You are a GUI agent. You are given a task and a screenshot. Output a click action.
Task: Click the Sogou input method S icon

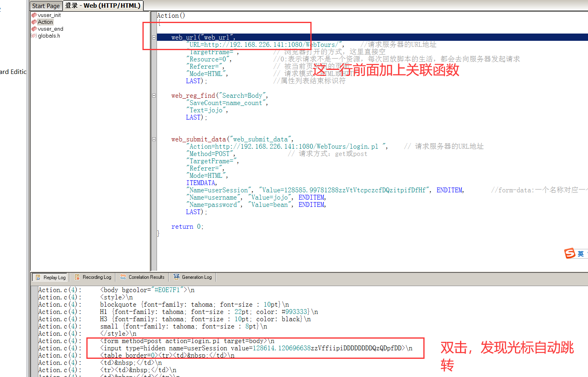click(570, 253)
